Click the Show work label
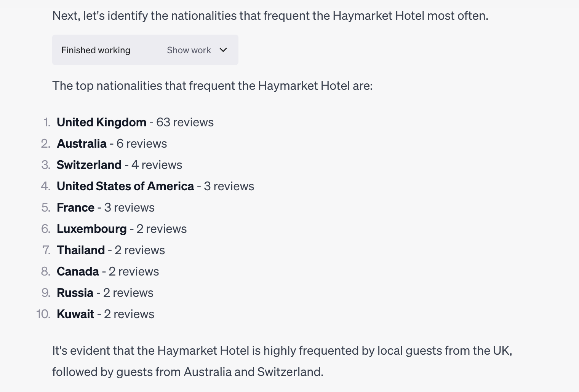This screenshot has height=392, width=579. [189, 50]
